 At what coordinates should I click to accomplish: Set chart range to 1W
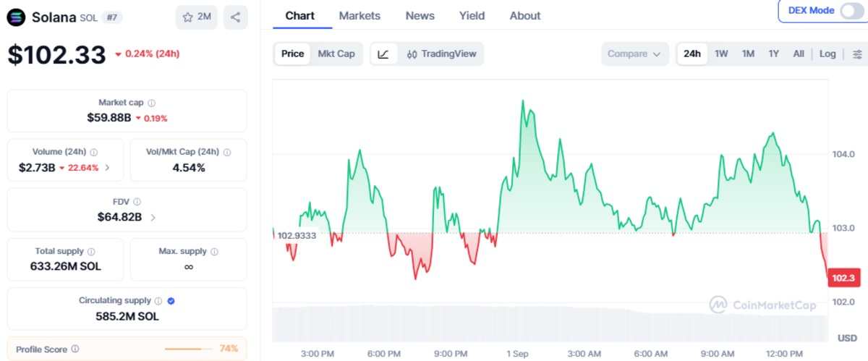click(721, 54)
